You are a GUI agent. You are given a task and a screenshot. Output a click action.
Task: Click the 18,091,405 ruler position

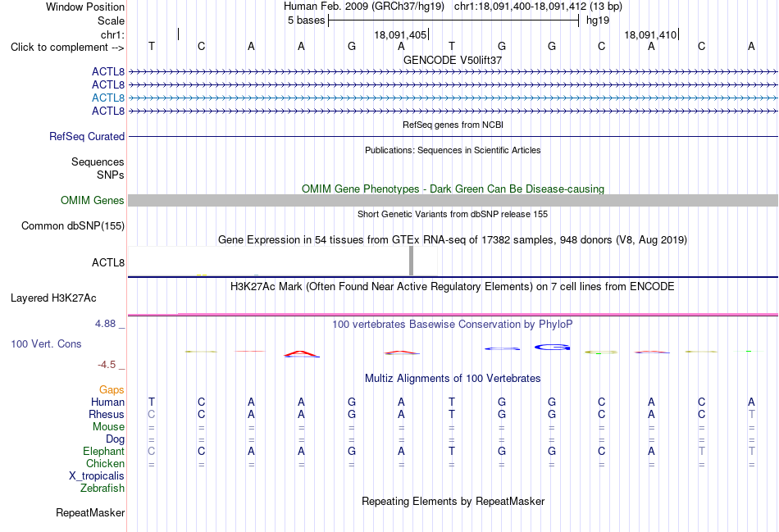400,34
